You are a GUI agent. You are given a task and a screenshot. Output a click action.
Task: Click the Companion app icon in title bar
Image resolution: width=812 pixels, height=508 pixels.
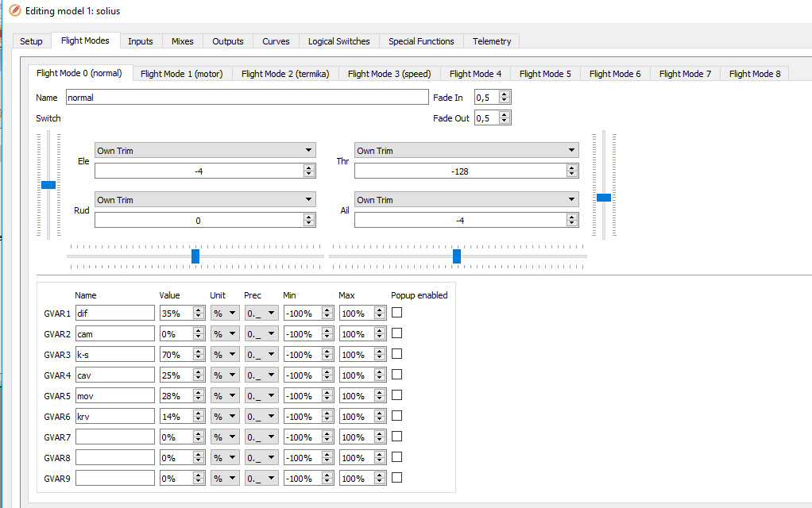[x=14, y=12]
